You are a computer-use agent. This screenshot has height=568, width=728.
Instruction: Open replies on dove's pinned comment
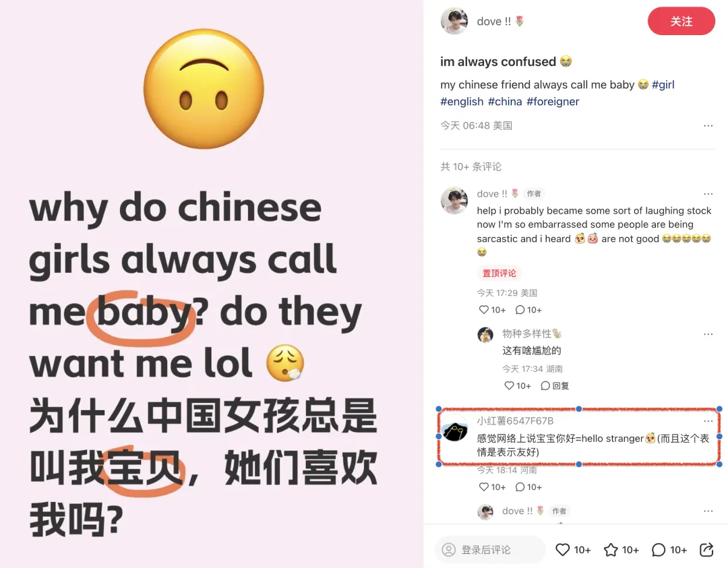[x=528, y=309]
